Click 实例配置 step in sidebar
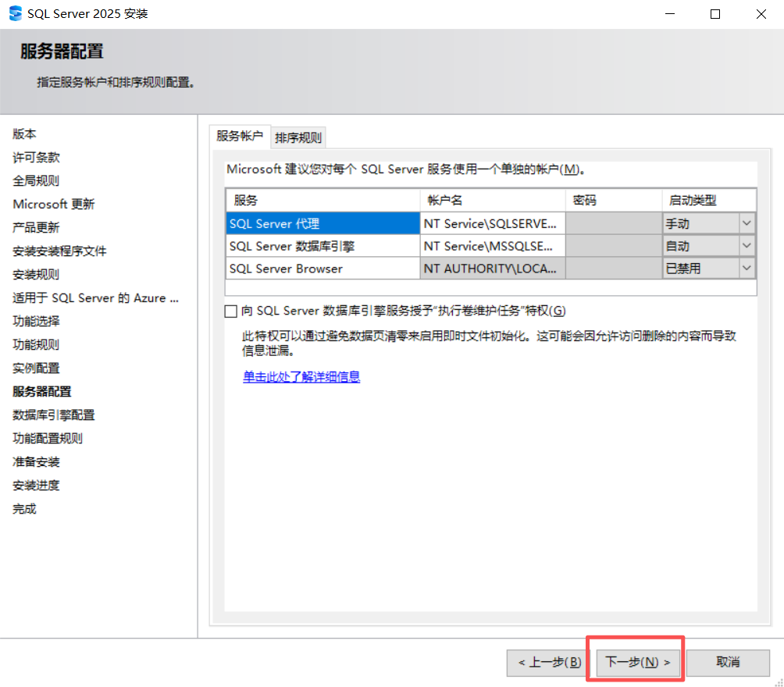The width and height of the screenshot is (784, 687). (36, 368)
